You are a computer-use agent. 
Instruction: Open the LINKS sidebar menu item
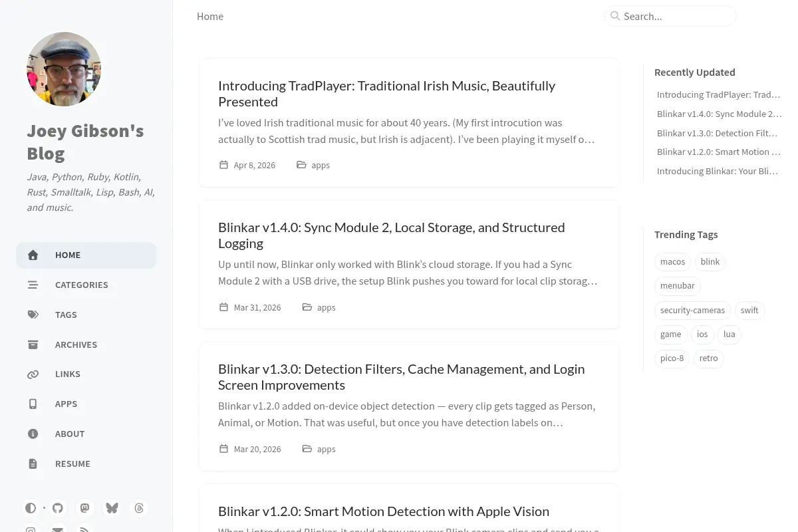tap(86, 374)
